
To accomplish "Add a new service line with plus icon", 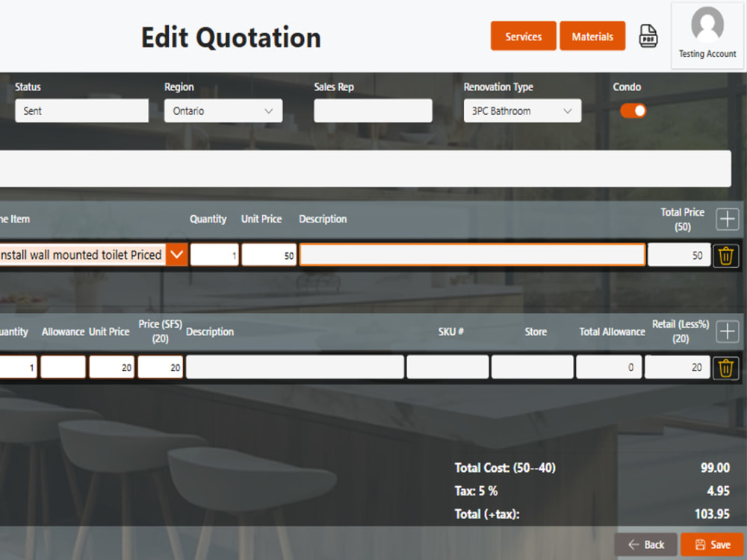I will [x=727, y=219].
